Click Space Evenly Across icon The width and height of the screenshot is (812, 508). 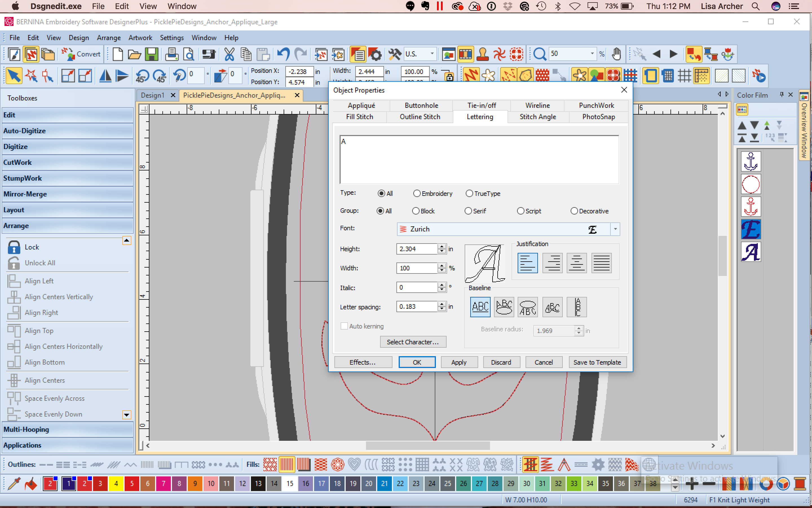point(14,398)
